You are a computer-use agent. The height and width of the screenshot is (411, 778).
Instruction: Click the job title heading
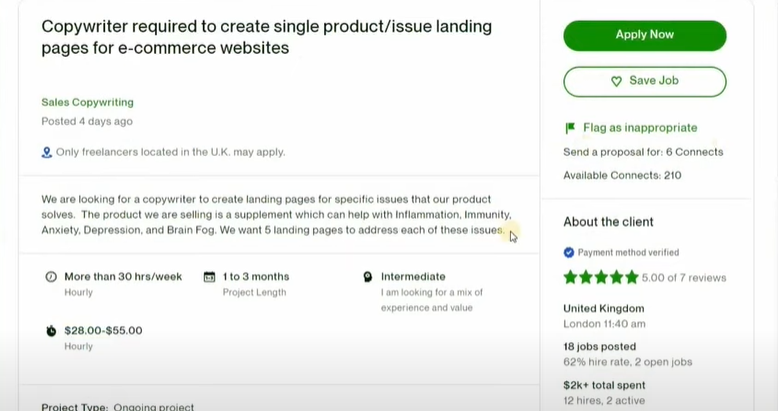pyautogui.click(x=266, y=36)
